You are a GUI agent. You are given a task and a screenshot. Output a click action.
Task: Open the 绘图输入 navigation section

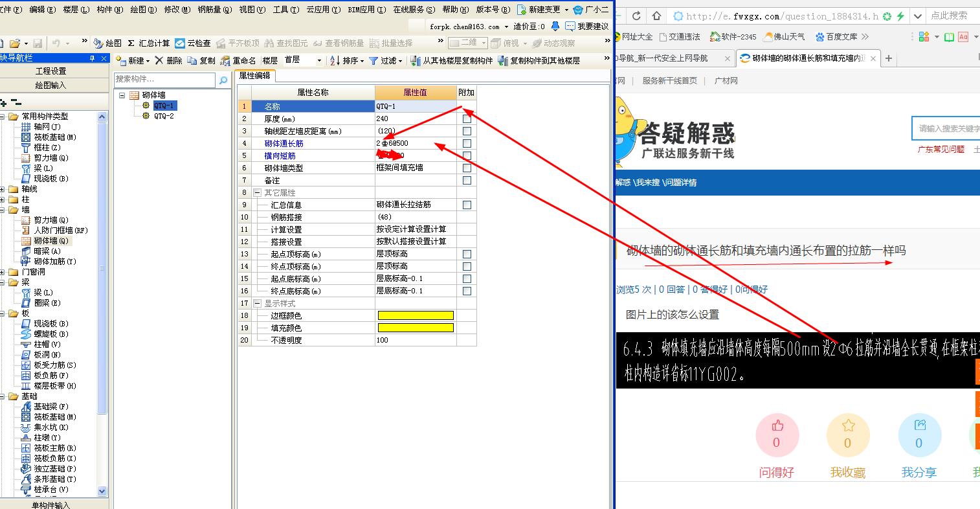[x=50, y=85]
